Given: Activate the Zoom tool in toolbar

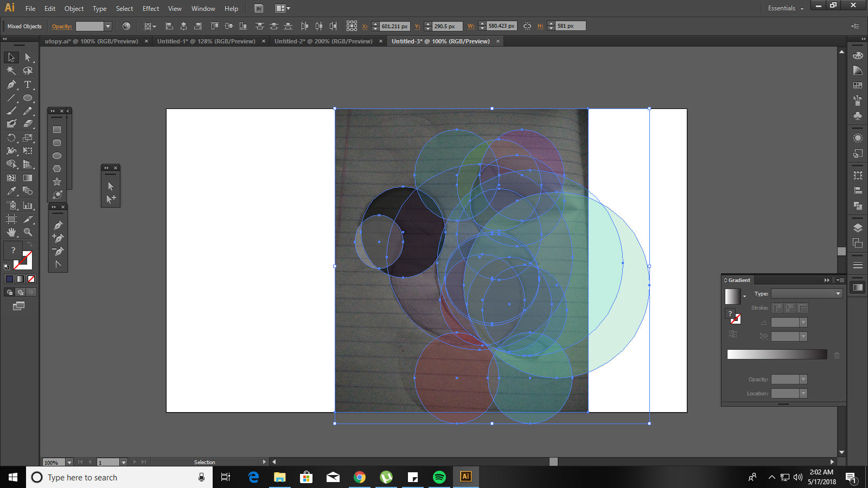Looking at the screenshot, I should 28,232.
